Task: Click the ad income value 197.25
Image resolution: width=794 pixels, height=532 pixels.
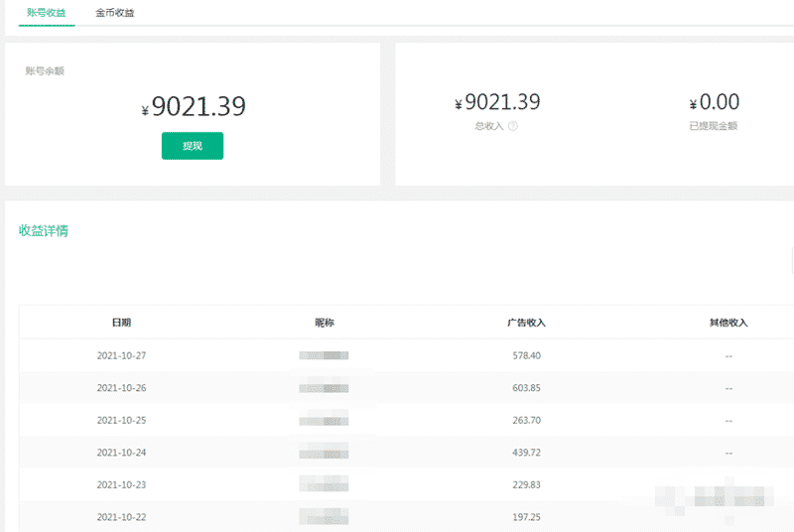Action: 527,517
